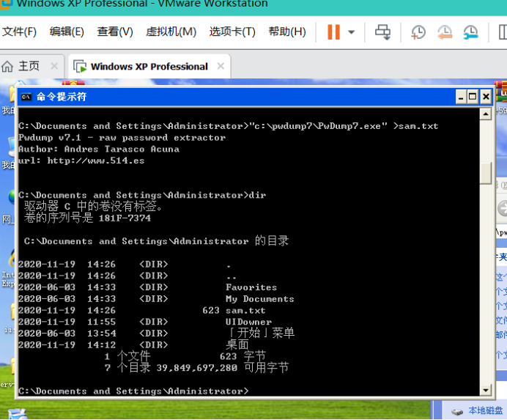
Task: Open the power options dropdown arrow
Action: pyautogui.click(x=352, y=32)
